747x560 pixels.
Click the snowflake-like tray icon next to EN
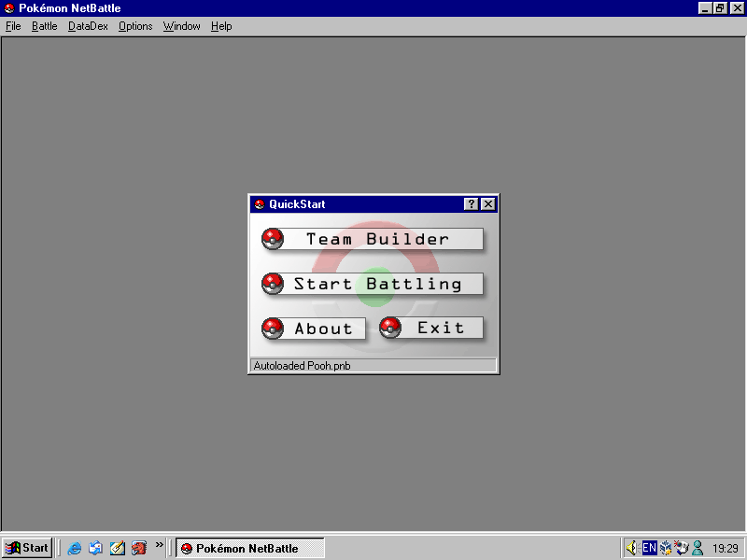(x=666, y=548)
